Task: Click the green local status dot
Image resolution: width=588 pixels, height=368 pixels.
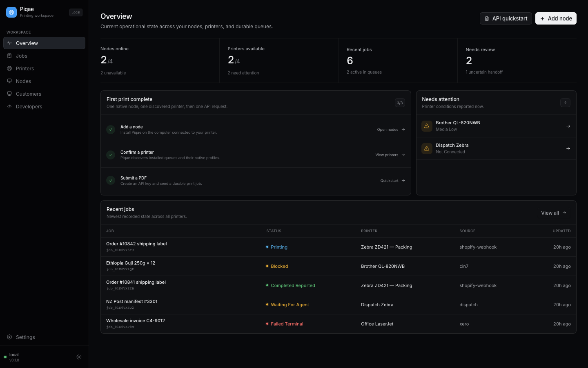Action: tap(5, 357)
